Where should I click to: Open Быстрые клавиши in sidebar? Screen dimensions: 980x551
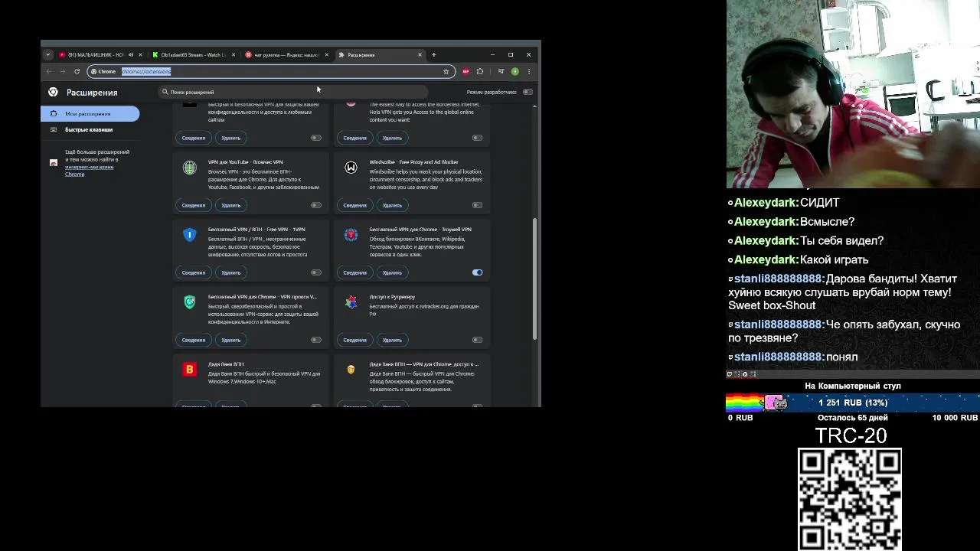tap(90, 130)
